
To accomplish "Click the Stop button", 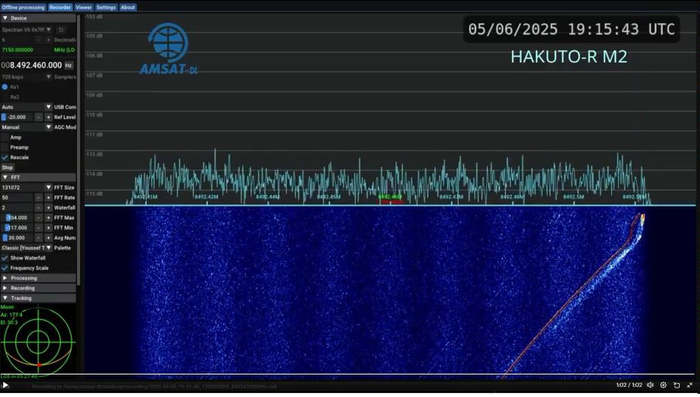I will [7, 168].
